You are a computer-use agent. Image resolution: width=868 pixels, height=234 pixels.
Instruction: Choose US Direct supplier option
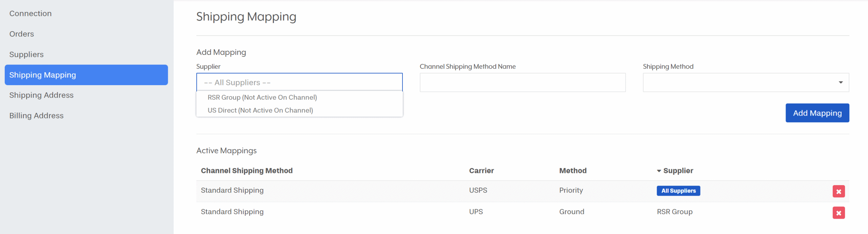pos(260,110)
